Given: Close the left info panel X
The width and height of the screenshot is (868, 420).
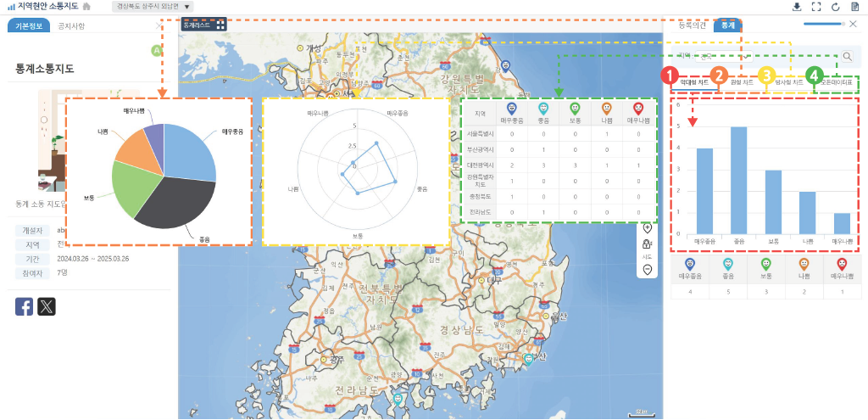Looking at the screenshot, I should click(x=159, y=25).
